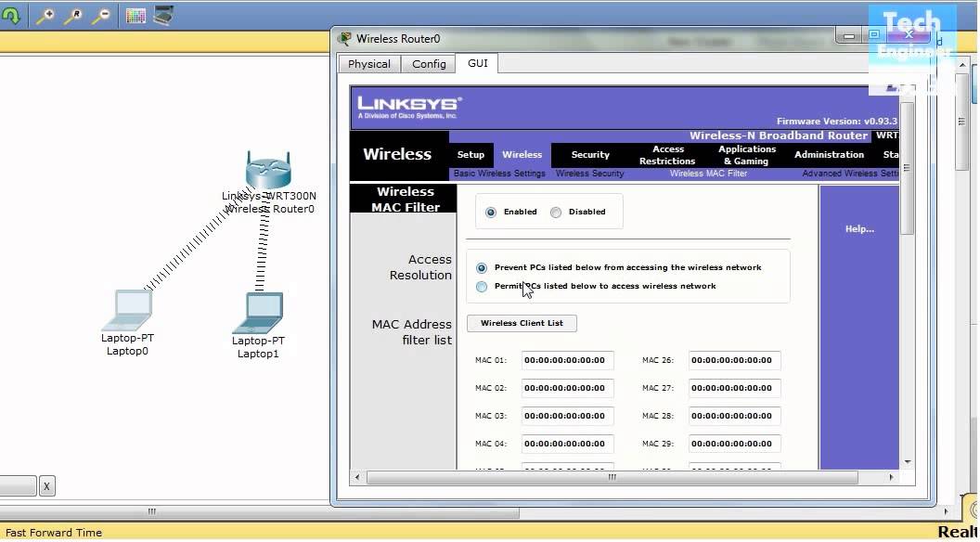Select the Laptop0 device icon
Image resolution: width=980 pixels, height=542 pixels.
(129, 309)
